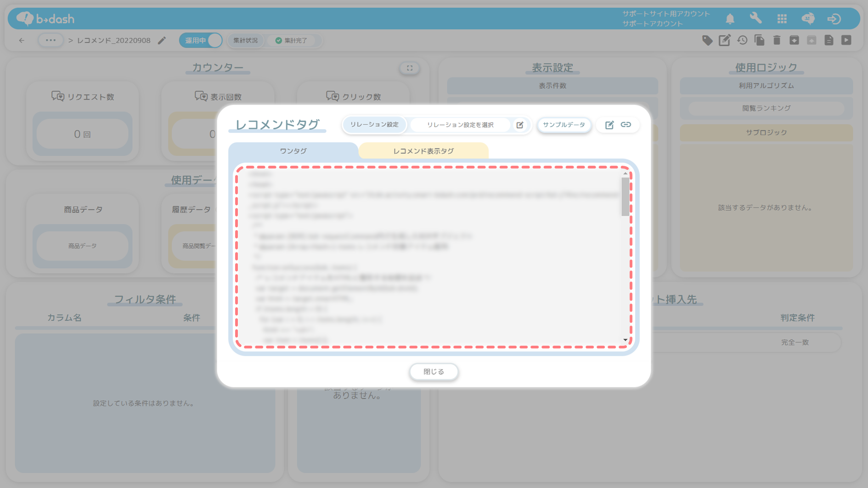Click the 表示回数 chat icon
This screenshot has height=488, width=868.
tap(201, 96)
